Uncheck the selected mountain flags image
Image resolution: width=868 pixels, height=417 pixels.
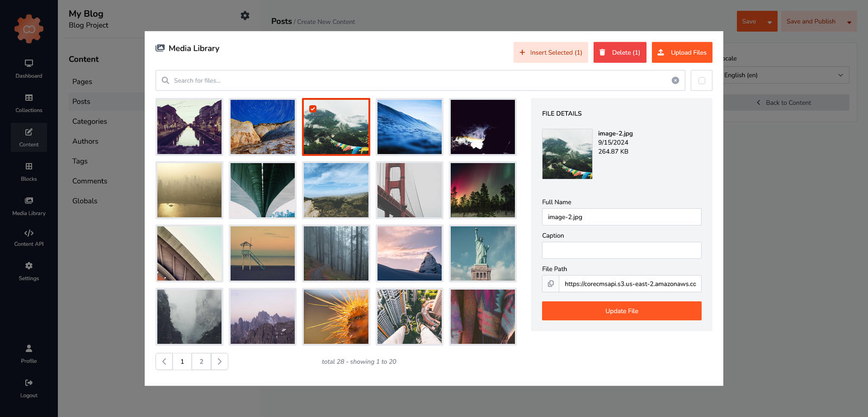[313, 109]
